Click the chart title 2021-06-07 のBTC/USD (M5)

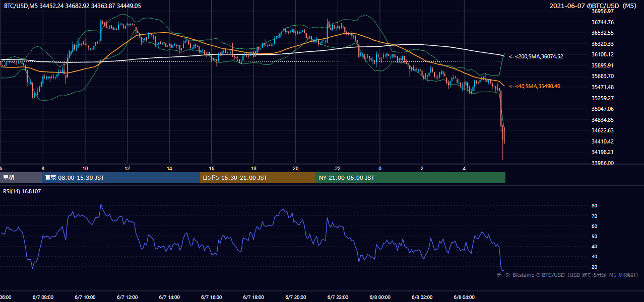(x=594, y=6)
